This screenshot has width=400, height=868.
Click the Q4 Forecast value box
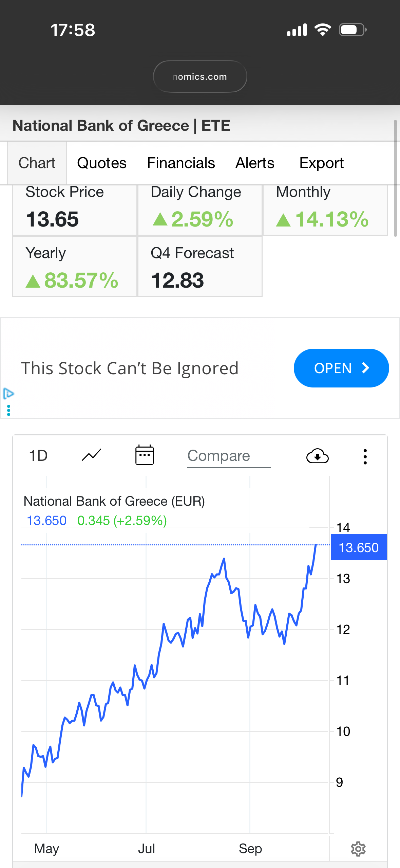click(200, 267)
